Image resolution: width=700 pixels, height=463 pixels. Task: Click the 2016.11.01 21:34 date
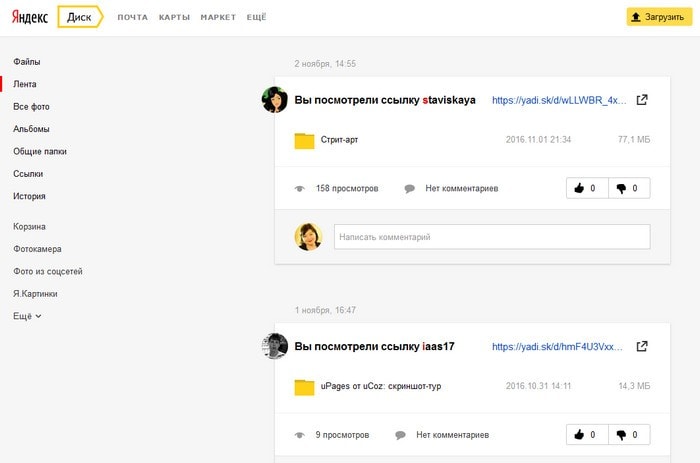(538, 140)
